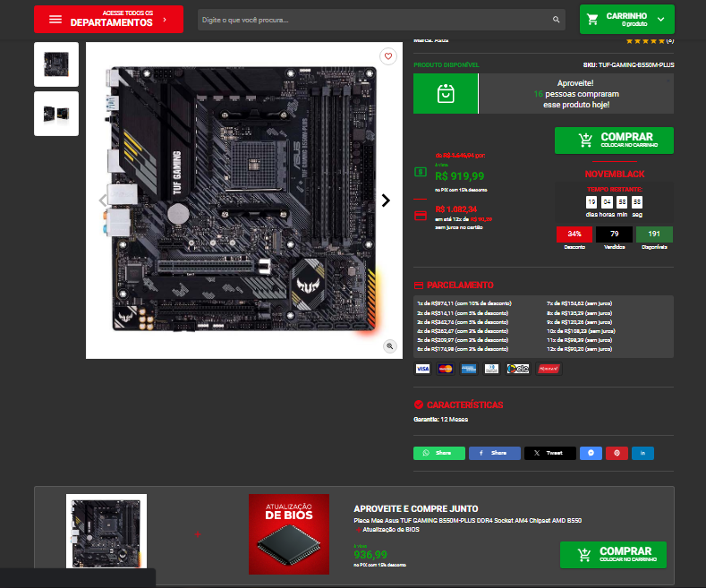Click the Características checkmark icon
706x588 pixels.
[419, 405]
